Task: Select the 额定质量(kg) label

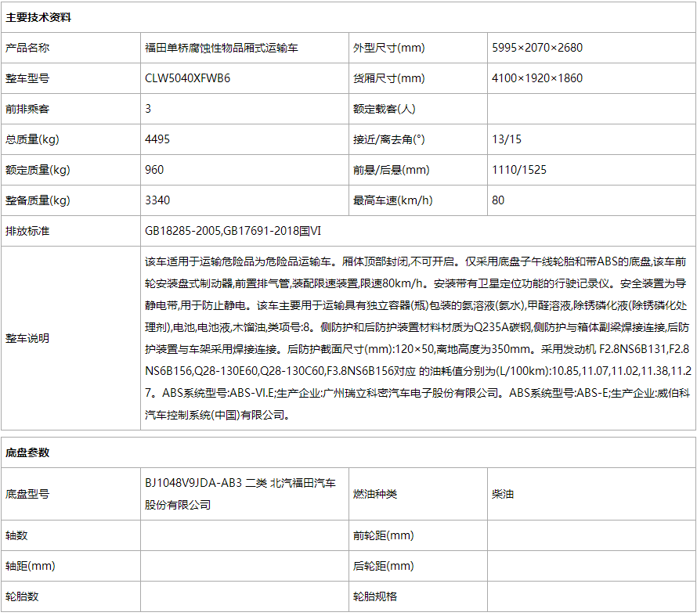Action: point(38,170)
